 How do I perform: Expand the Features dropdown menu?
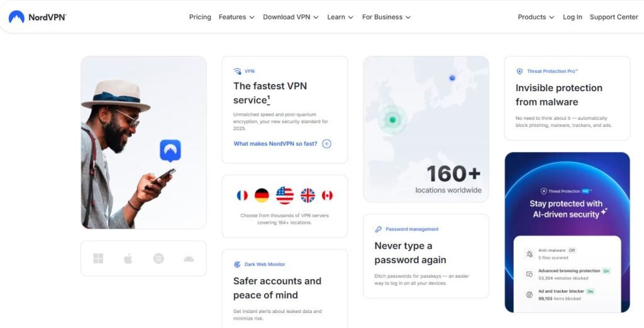pyautogui.click(x=236, y=17)
